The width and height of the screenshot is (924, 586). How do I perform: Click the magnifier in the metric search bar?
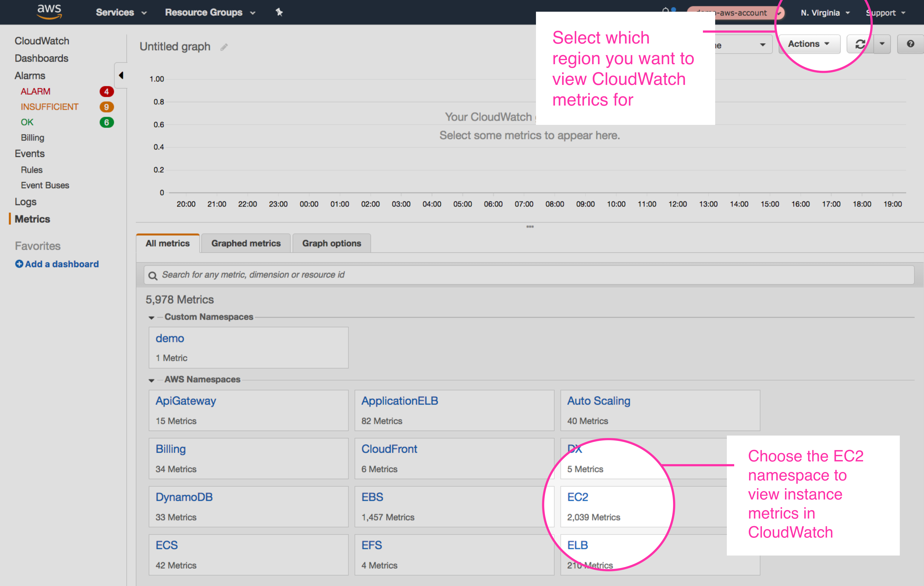coord(153,275)
